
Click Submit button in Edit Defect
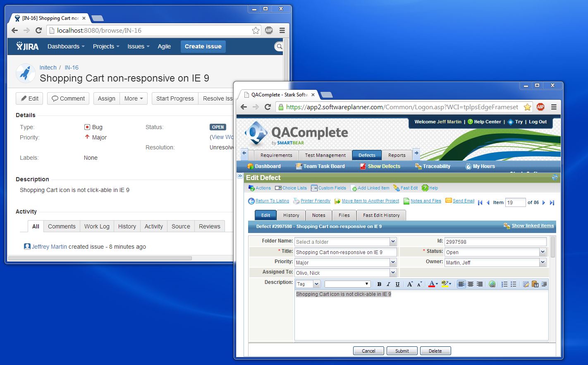(x=402, y=351)
